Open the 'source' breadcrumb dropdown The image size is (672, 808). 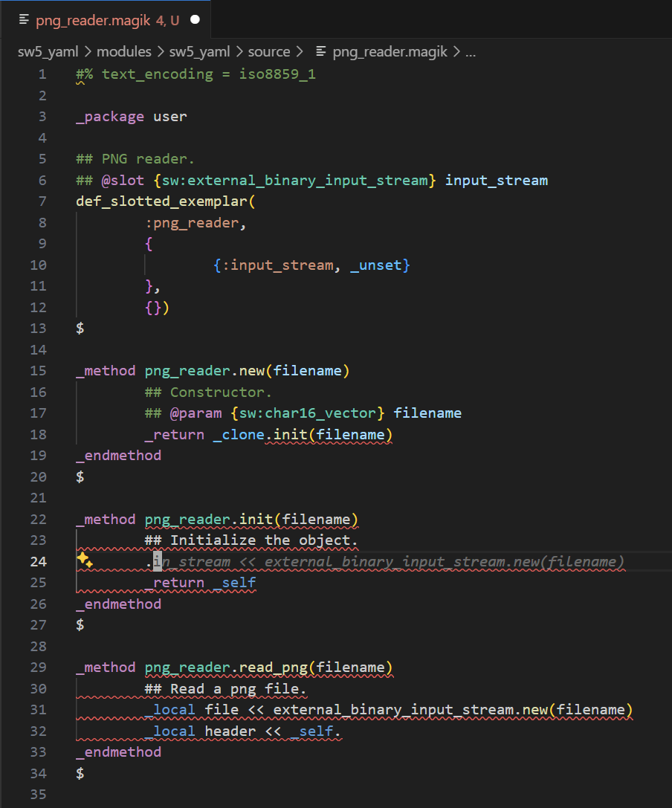269,51
